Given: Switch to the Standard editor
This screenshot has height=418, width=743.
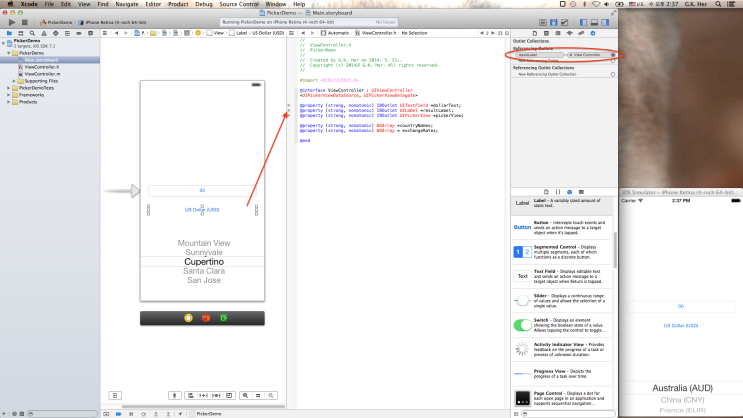Looking at the screenshot, I should tap(543, 22).
